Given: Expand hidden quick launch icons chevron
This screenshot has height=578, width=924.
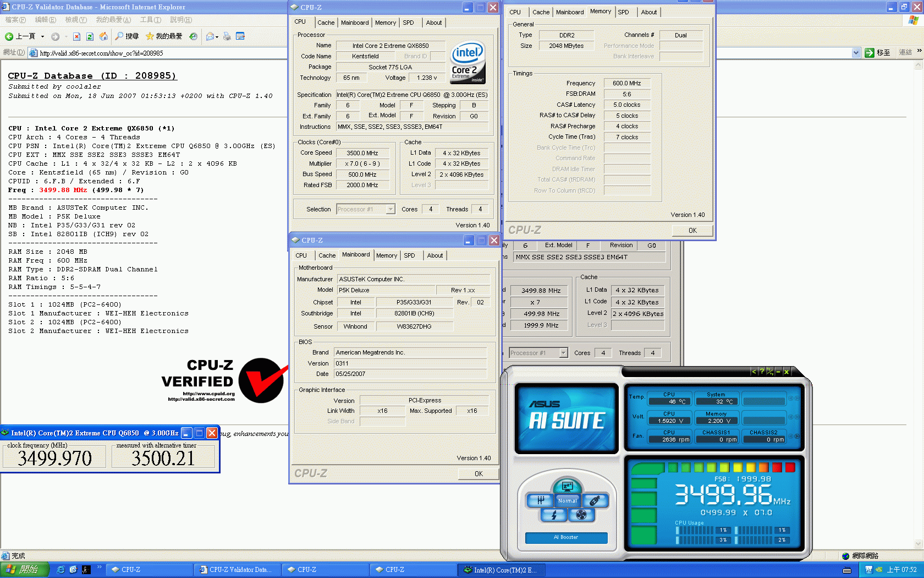Looking at the screenshot, I should (100, 567).
